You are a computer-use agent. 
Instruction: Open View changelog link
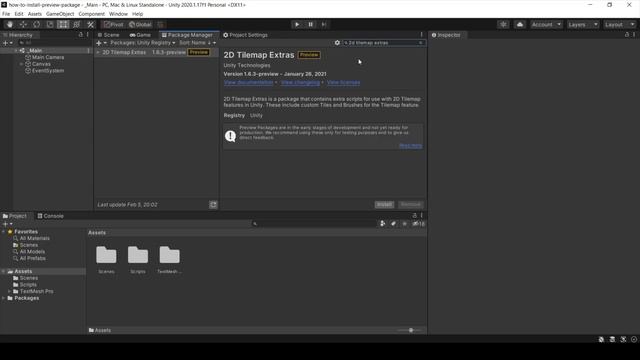pos(300,82)
